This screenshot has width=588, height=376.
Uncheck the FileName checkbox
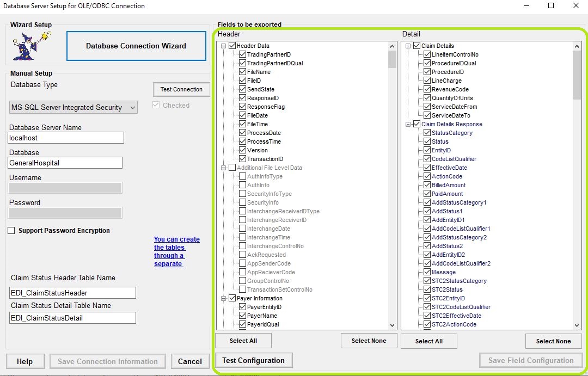[x=243, y=72]
